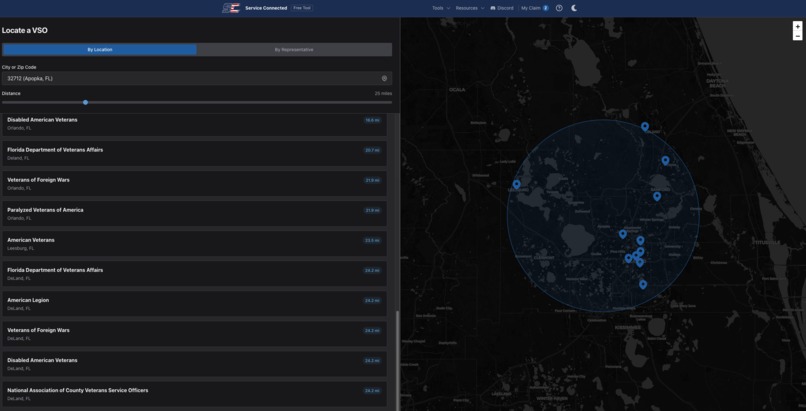Select the map pin at Leesburg
Screen dimensions: 806x411
coord(517,184)
